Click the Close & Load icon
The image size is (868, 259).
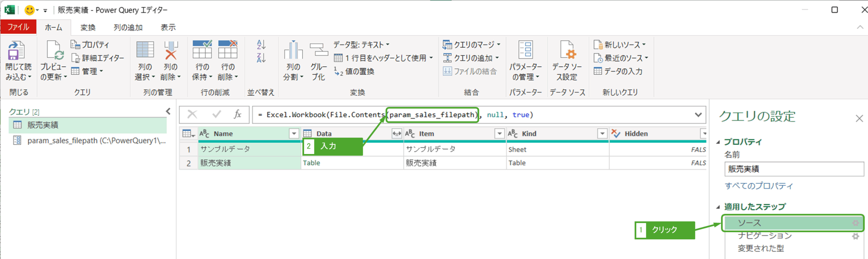click(x=16, y=51)
